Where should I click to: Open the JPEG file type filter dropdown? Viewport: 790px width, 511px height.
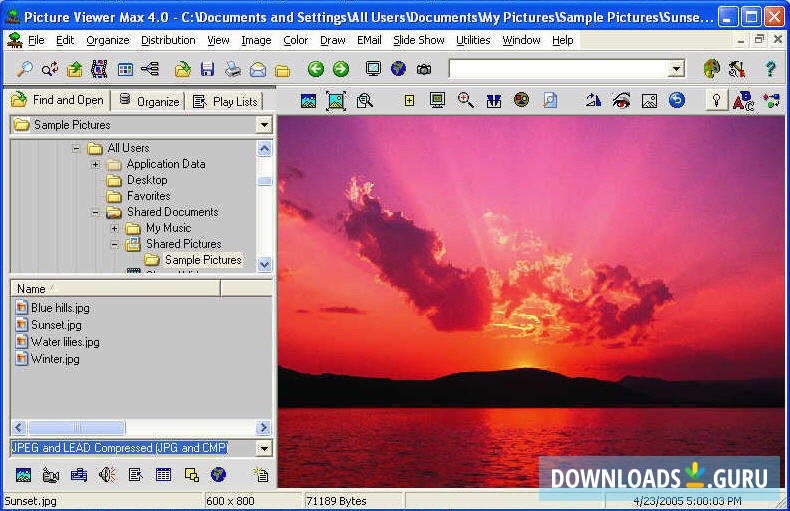(264, 448)
